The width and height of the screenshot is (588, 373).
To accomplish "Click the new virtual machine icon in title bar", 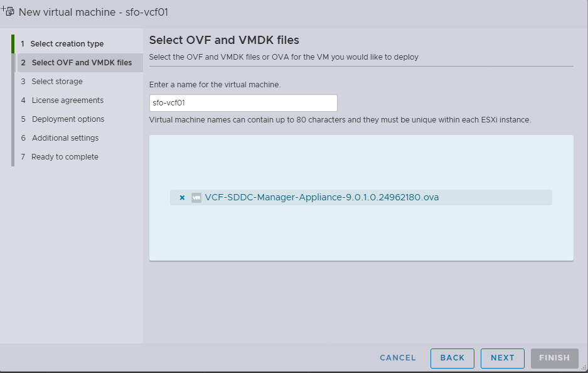I will coord(8,11).
